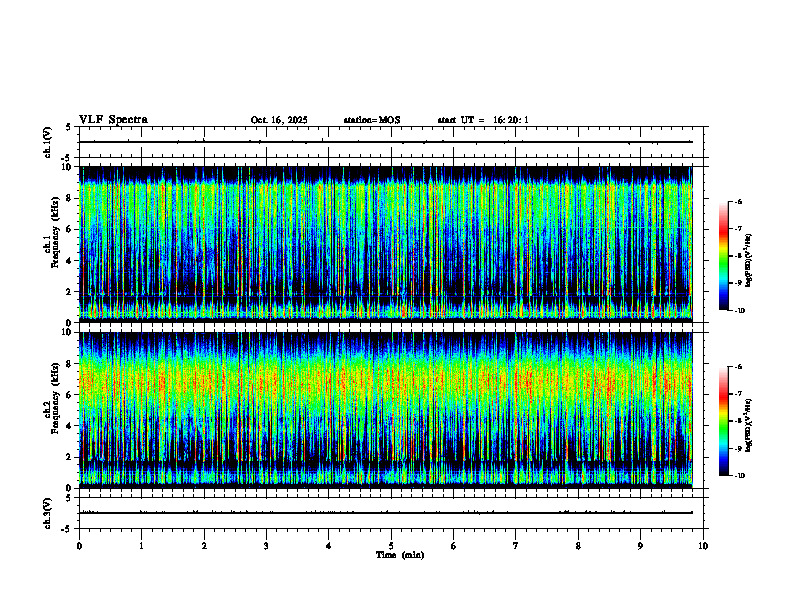Click time-axis tick label "1"
This screenshot has width=792, height=612.
tap(141, 546)
